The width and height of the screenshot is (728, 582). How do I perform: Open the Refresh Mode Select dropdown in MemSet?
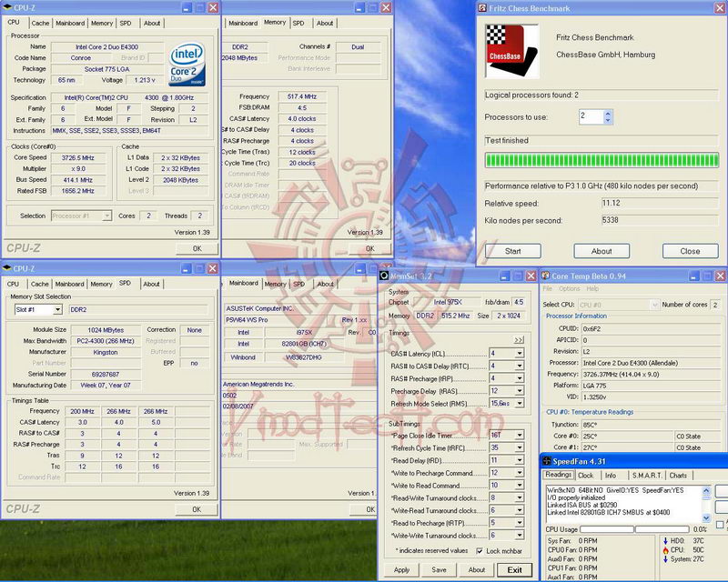[x=520, y=404]
